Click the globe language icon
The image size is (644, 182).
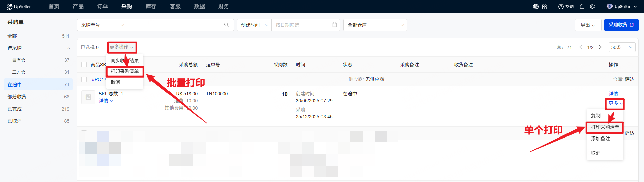535,7
